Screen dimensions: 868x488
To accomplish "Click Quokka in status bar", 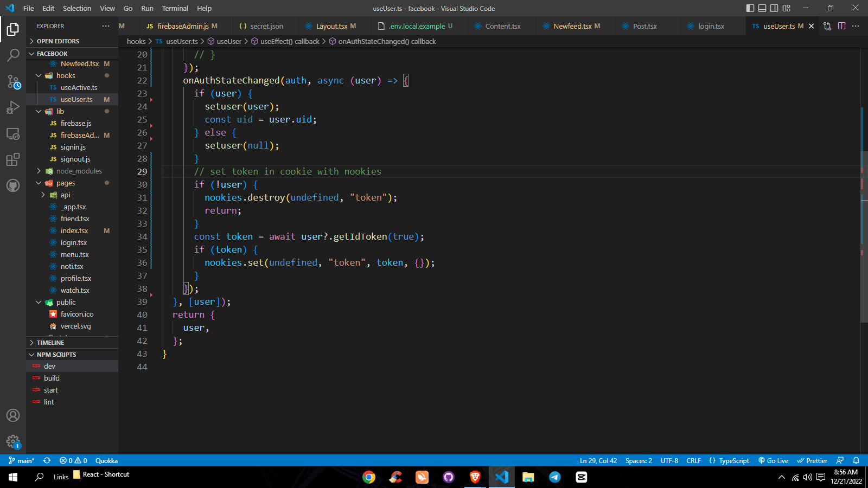I will 106,460.
